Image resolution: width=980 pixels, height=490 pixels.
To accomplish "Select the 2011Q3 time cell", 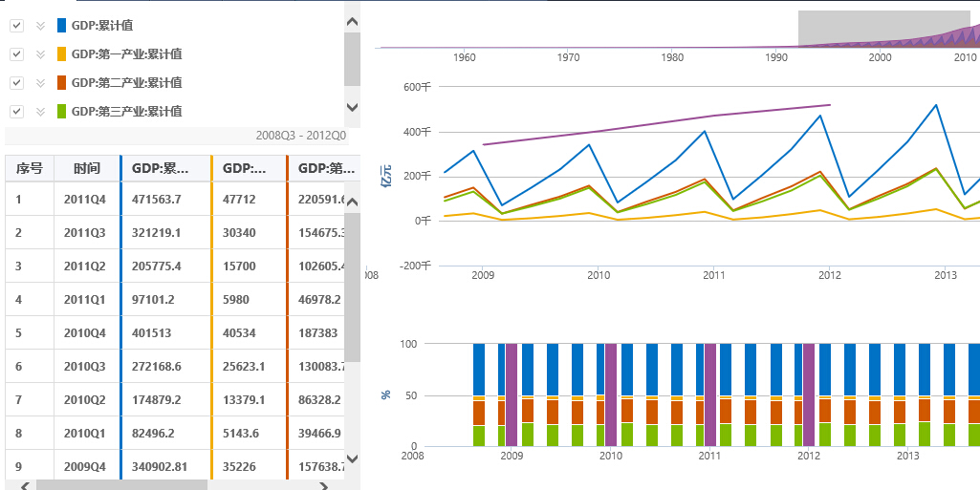I will (86, 233).
